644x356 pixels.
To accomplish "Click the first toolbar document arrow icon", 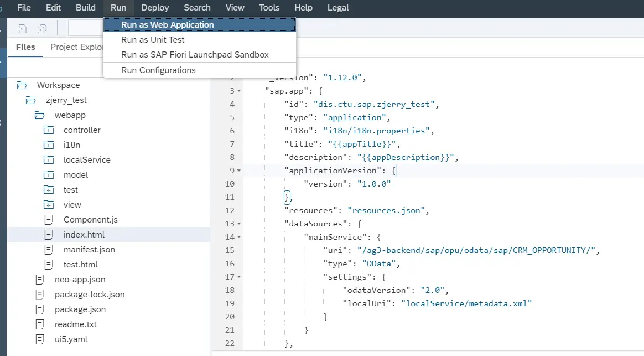I will click(22, 28).
